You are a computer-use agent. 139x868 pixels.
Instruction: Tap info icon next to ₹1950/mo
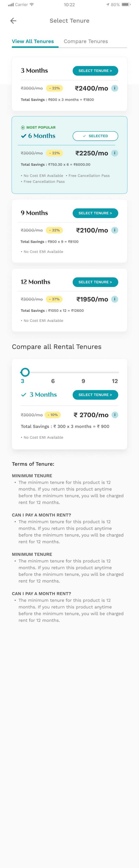pos(115,299)
